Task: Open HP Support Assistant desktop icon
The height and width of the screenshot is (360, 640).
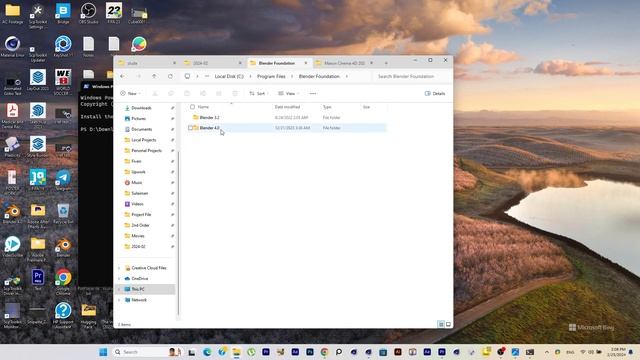Action: (63, 315)
